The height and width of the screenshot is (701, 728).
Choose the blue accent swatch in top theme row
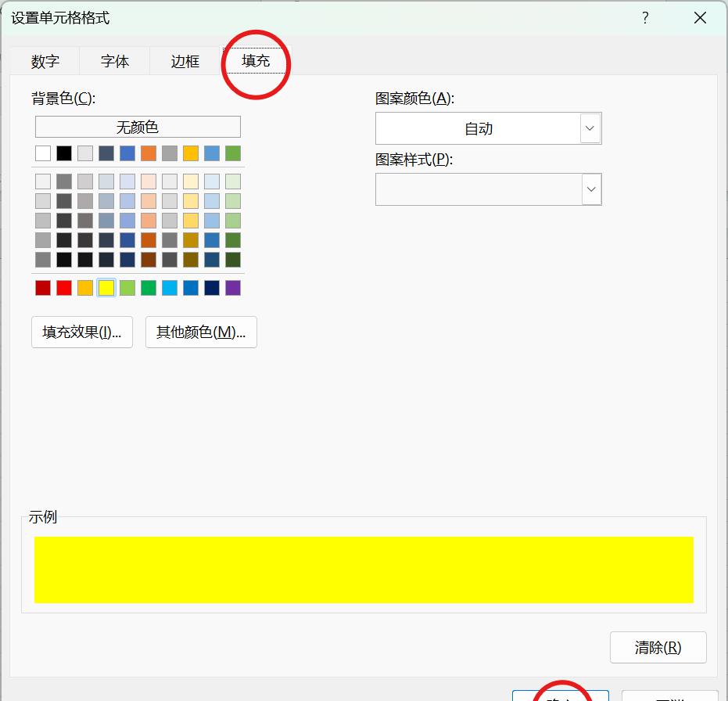pyautogui.click(x=127, y=153)
